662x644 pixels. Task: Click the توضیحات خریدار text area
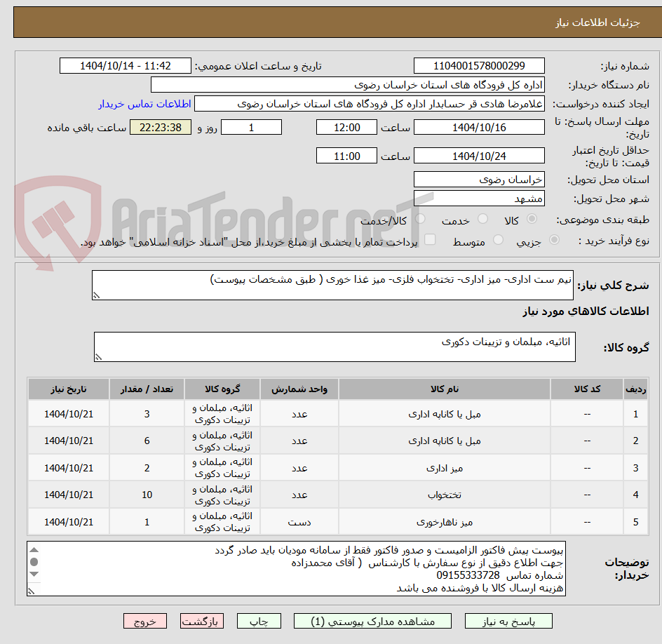coord(297,568)
